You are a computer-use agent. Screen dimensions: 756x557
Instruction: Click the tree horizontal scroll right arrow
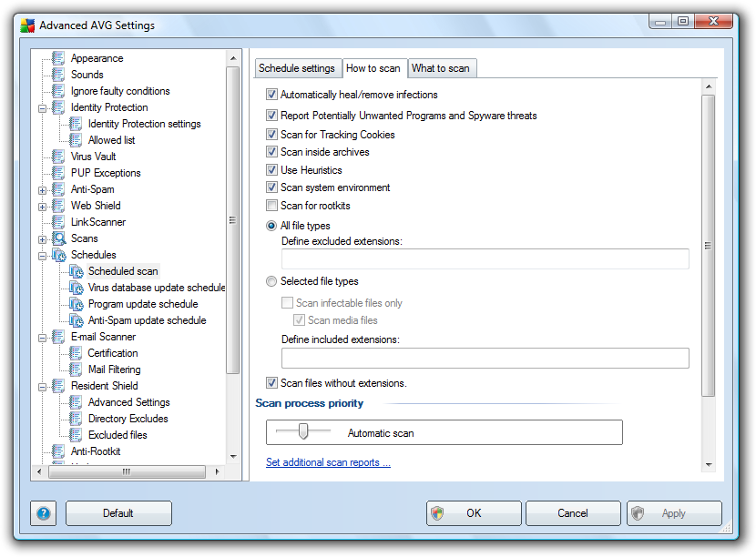[218, 471]
